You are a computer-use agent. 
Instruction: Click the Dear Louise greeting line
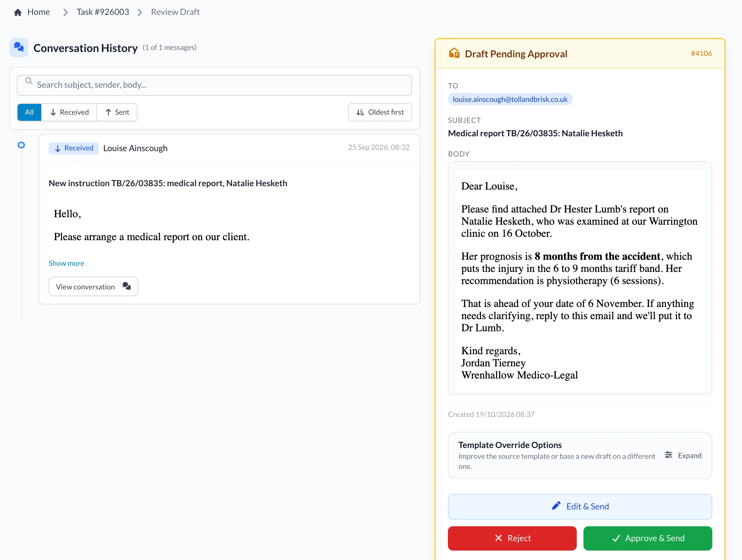click(489, 186)
